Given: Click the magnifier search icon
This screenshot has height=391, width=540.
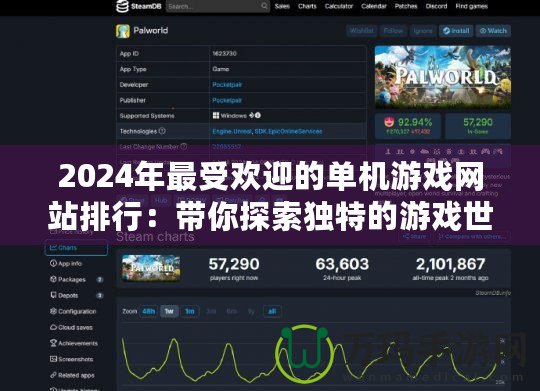Looking at the screenshot, I should coord(264,6).
